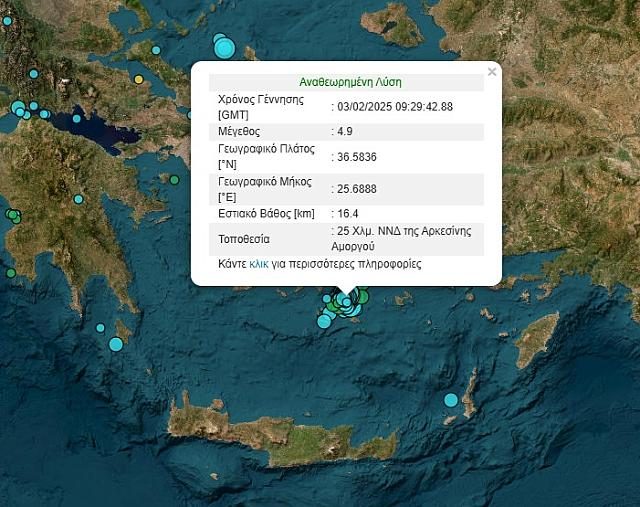Select the cyan marker in top-left map corner
Viewport: 640px width, 507px height.
[7, 20]
